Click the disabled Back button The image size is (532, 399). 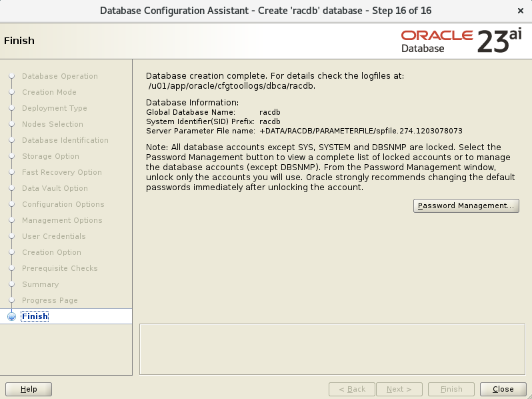tap(352, 389)
